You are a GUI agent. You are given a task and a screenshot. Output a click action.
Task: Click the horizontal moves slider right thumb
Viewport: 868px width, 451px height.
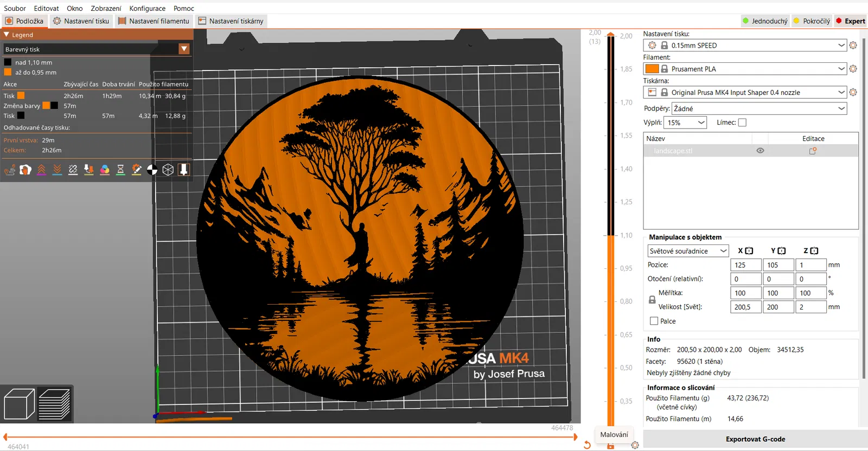[x=576, y=437]
